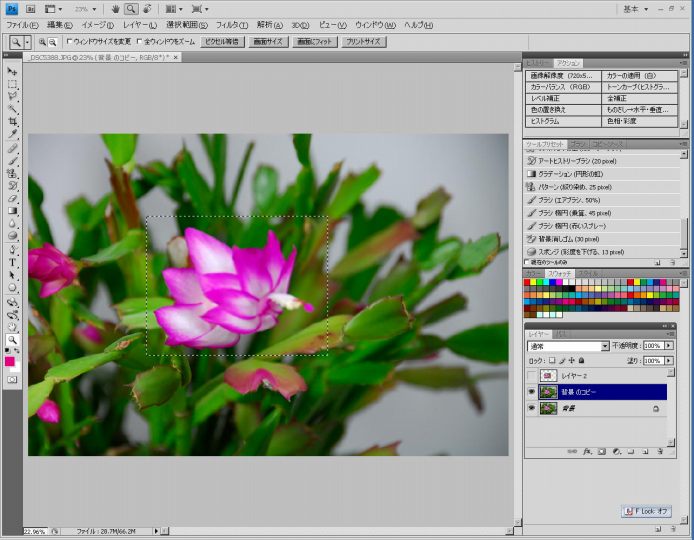The height and width of the screenshot is (540, 694).
Task: Click the layer style fx icon
Action: coord(586,452)
